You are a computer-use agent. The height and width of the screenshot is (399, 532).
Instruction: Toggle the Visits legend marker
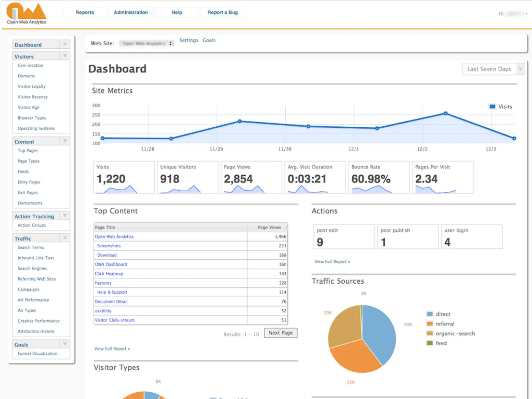492,106
